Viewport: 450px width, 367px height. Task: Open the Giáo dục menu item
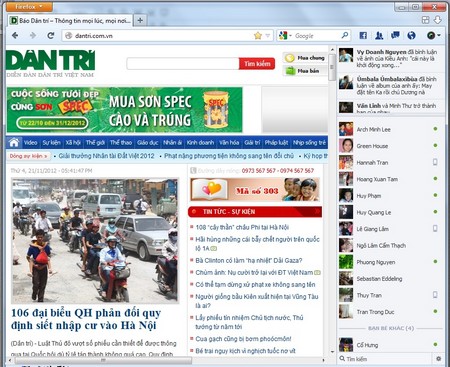(147, 143)
